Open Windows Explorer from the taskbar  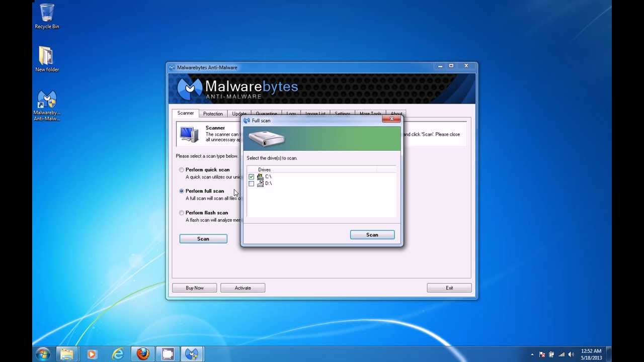coord(67,354)
